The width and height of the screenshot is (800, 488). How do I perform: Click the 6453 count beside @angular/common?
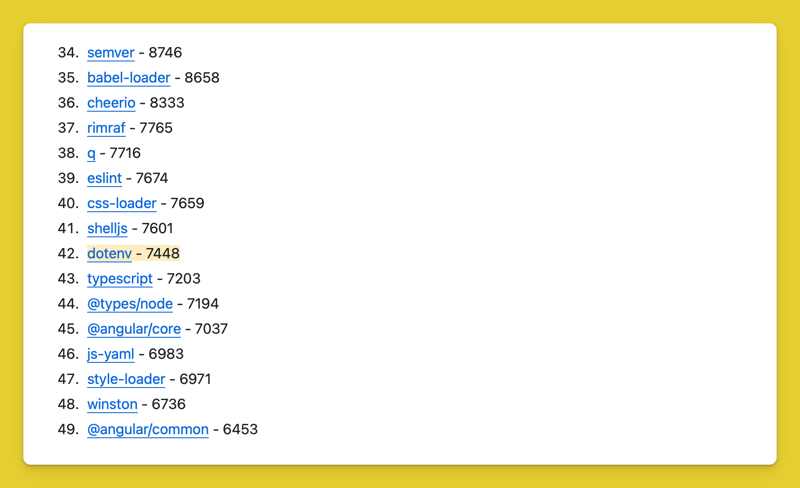click(x=240, y=429)
